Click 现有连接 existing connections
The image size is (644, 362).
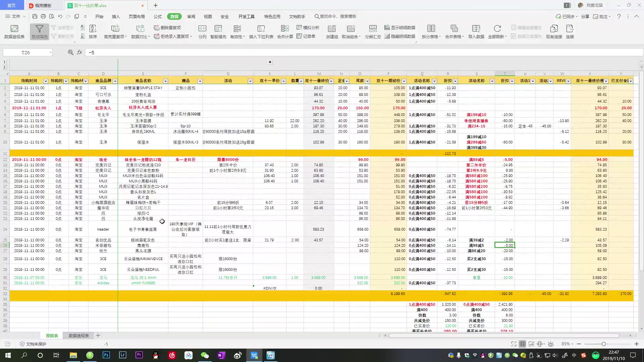coord(554,32)
